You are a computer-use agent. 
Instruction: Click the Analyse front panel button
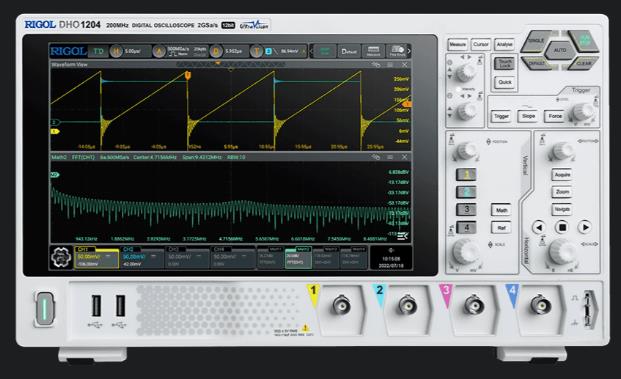(505, 44)
